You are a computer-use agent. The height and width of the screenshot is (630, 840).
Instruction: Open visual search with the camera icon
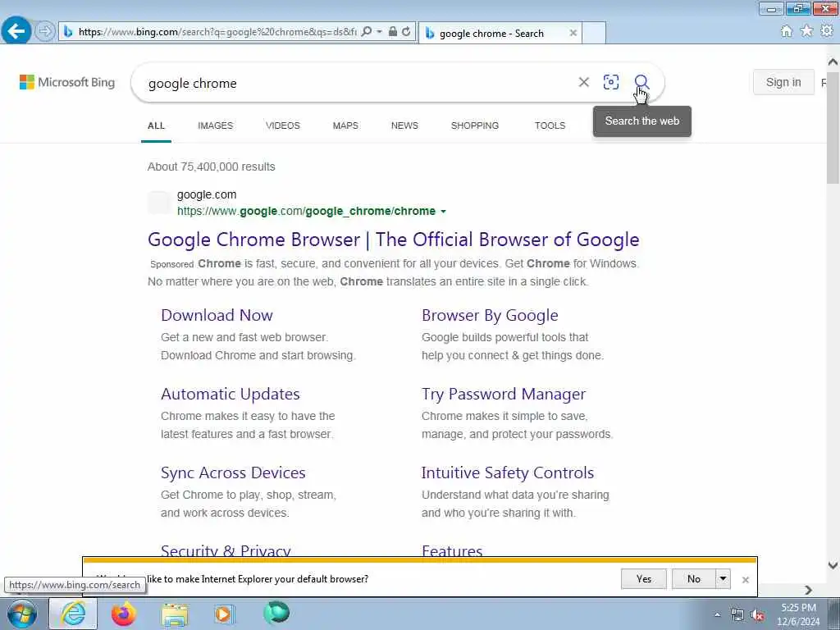(x=610, y=82)
